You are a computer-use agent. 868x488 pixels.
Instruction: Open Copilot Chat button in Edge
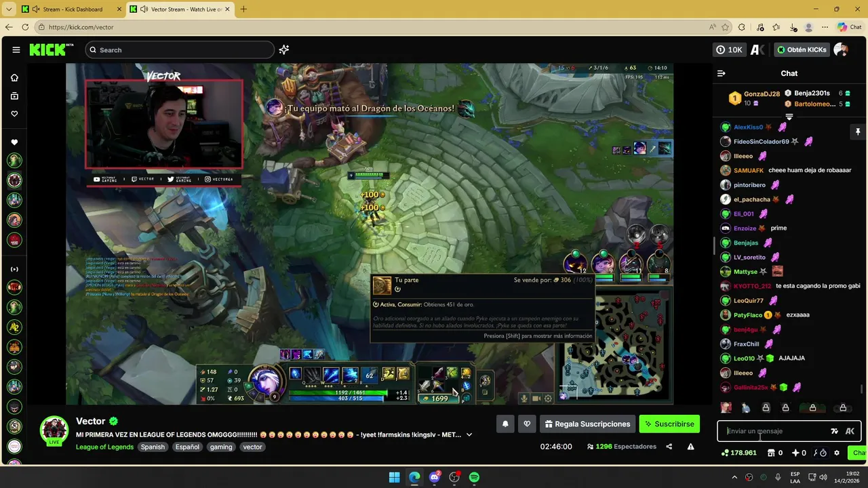[851, 27]
